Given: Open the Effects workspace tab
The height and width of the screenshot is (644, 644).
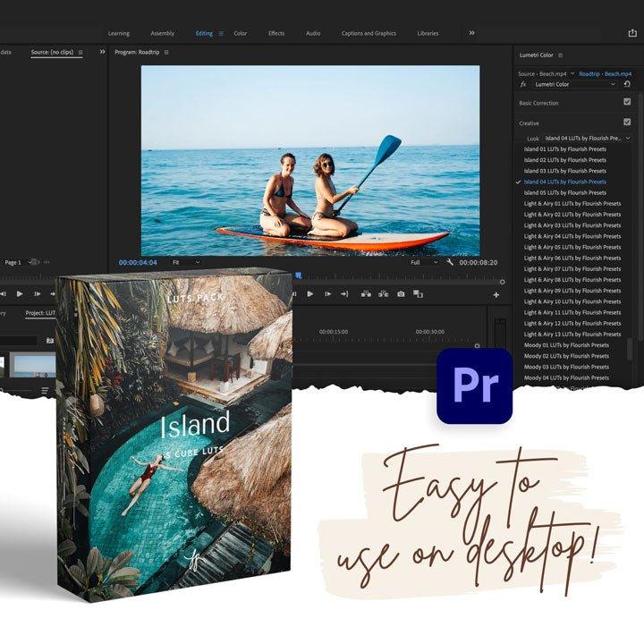Looking at the screenshot, I should click(276, 33).
